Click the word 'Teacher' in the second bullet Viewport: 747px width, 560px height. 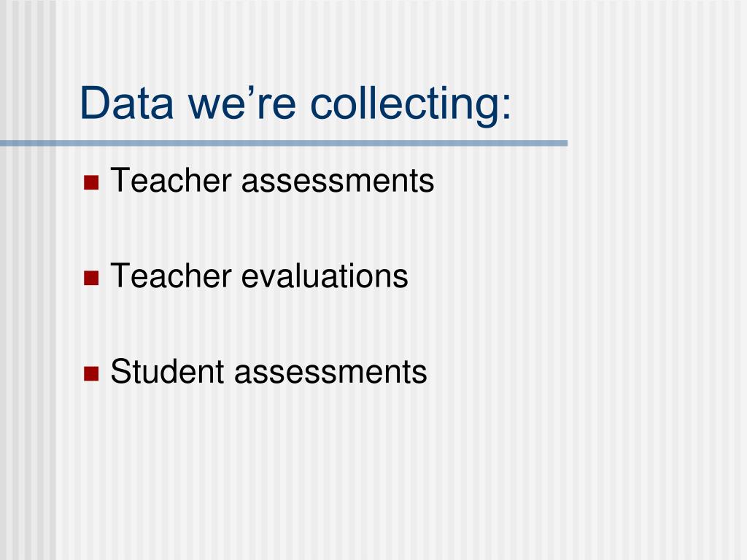[x=171, y=276]
